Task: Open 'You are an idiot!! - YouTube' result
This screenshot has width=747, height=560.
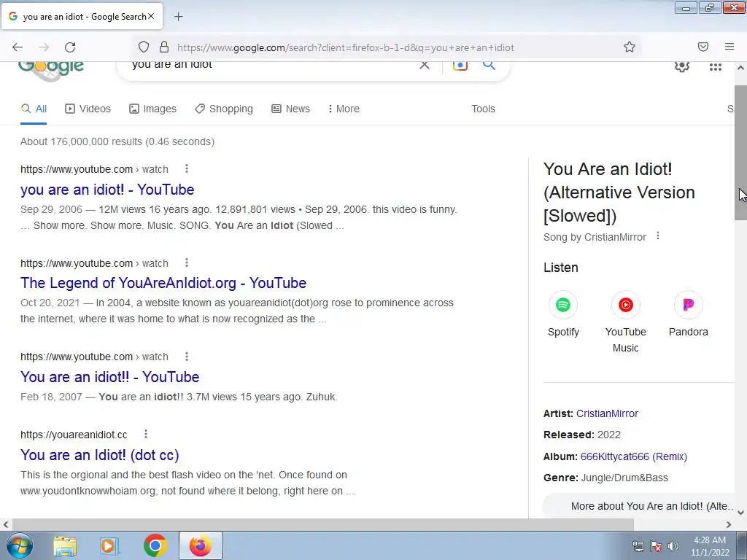Action: (109, 377)
